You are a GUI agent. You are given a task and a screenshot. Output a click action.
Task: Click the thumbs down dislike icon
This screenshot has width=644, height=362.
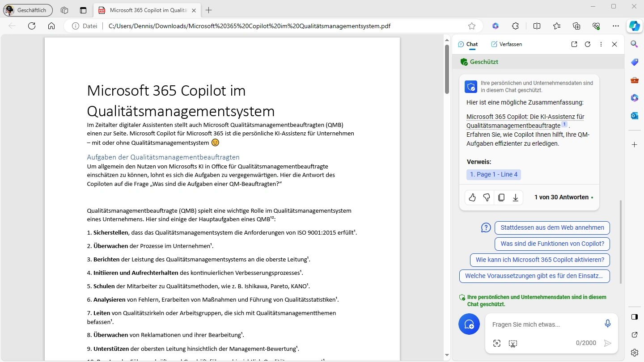487,198
